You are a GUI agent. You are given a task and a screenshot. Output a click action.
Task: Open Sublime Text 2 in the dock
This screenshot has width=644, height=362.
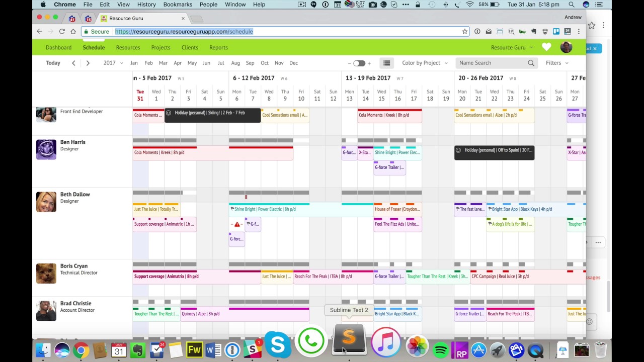[x=349, y=340]
